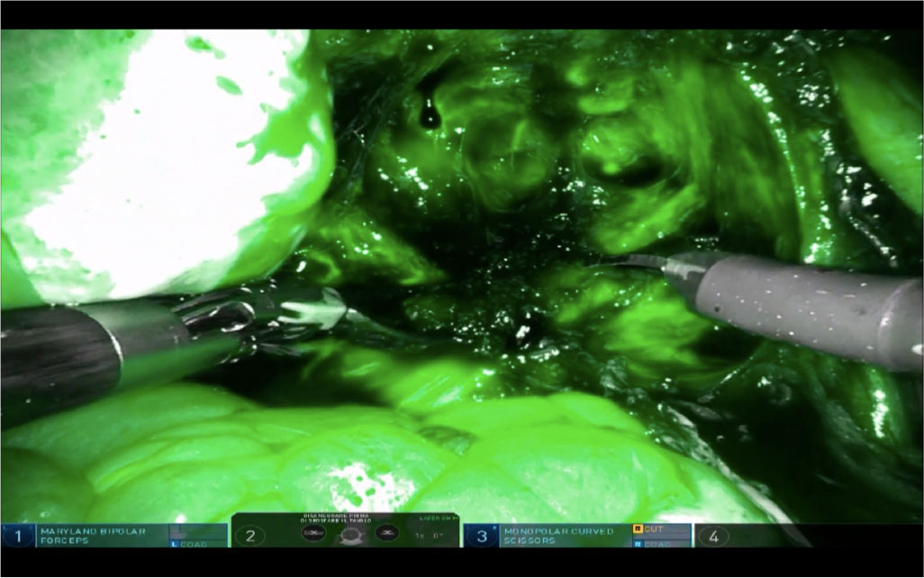Open the Monopolar Curved Scissors label
Screen dimensions: 924x578
549,536
